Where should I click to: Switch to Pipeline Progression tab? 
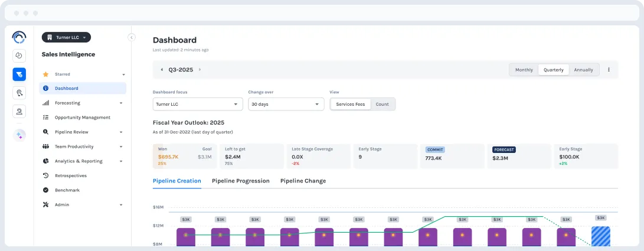tap(241, 181)
